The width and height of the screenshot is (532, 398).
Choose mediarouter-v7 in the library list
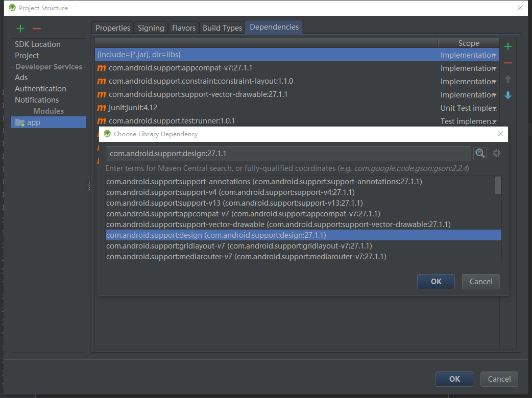pyautogui.click(x=303, y=256)
